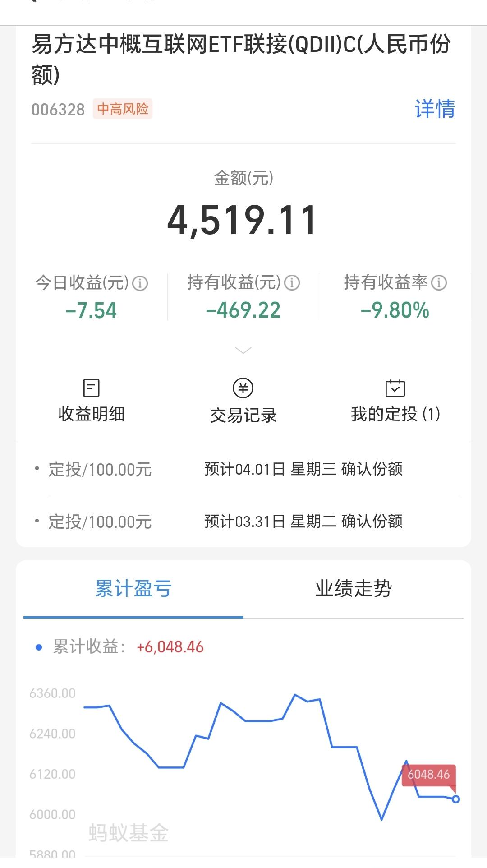
Task: Tap info icon beside 持有收益率
Action: click(x=439, y=283)
